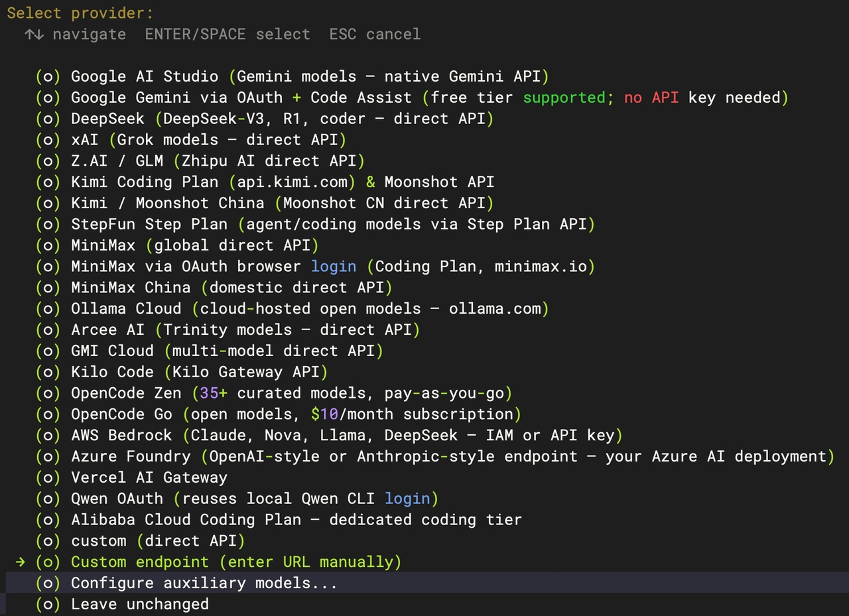Select the AWS Bedrock radio button
This screenshot has height=616, width=849.
pos(48,437)
